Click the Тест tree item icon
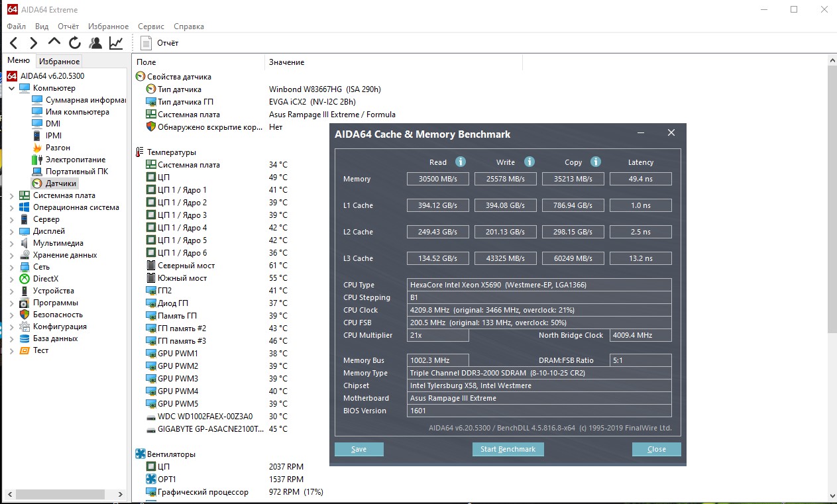Viewport: 837px width, 504px height. 25,350
